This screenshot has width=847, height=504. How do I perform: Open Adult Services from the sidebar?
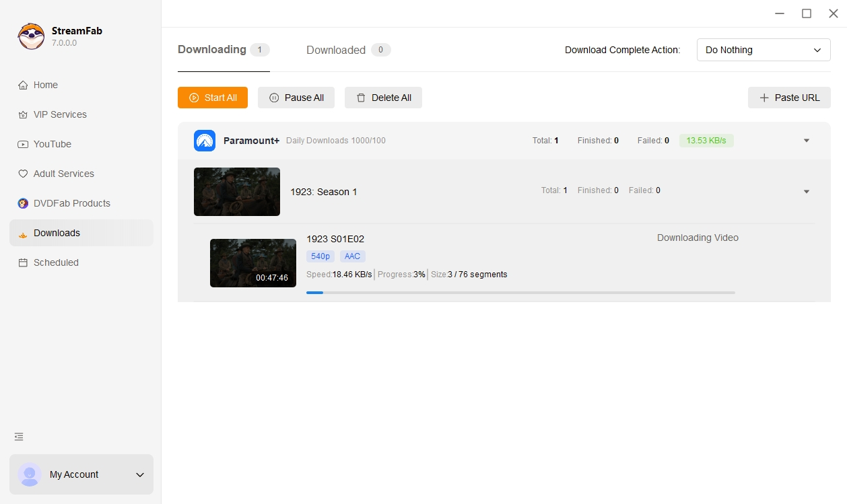(x=63, y=174)
